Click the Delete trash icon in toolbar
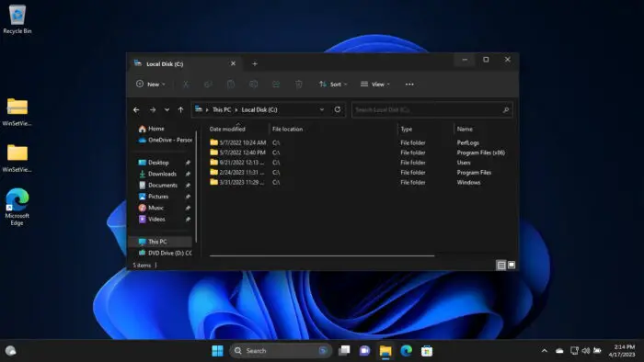 click(299, 84)
